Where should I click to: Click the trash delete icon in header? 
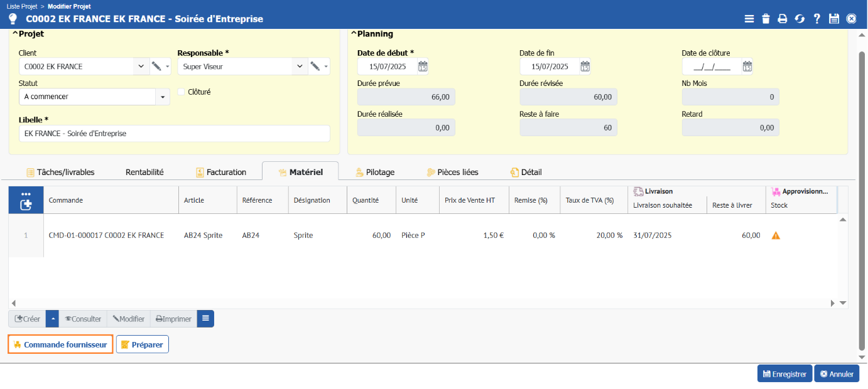coord(766,19)
